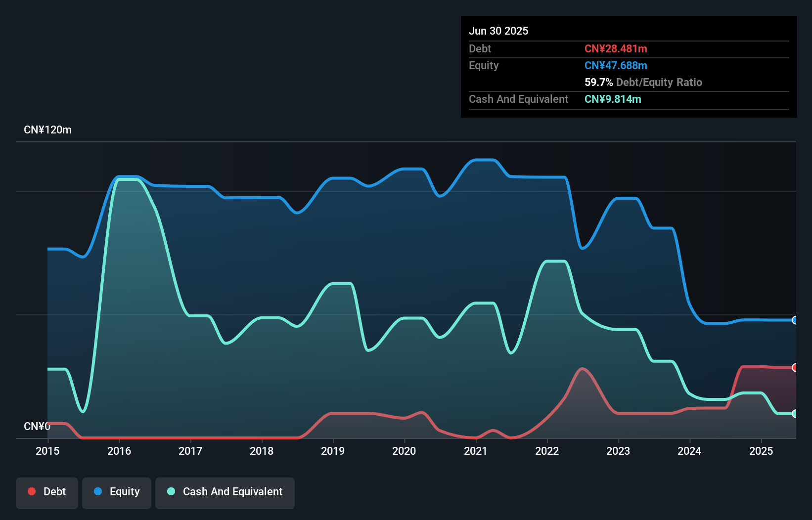Select the blue Equity endpoint marker
The width and height of the screenshot is (812, 520).
[795, 320]
